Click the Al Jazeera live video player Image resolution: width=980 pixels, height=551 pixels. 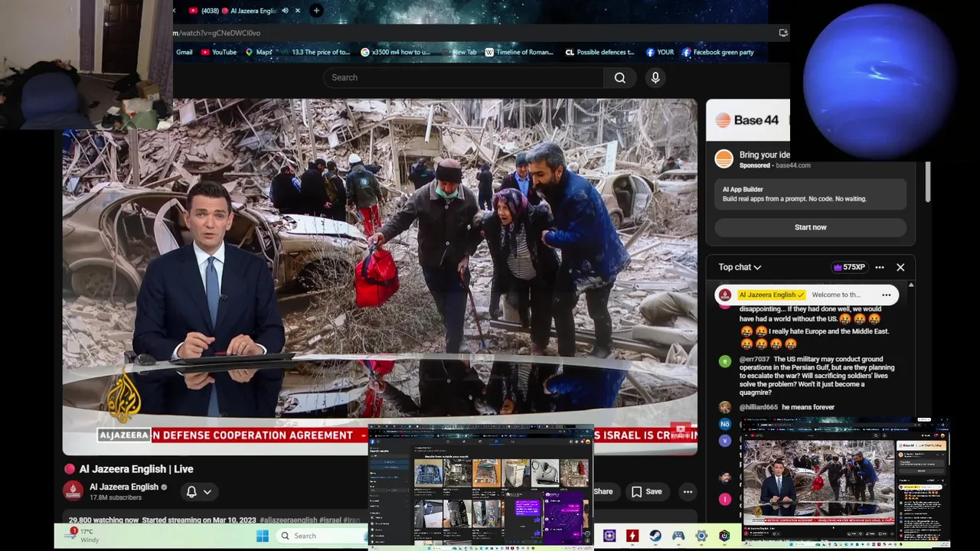380,276
